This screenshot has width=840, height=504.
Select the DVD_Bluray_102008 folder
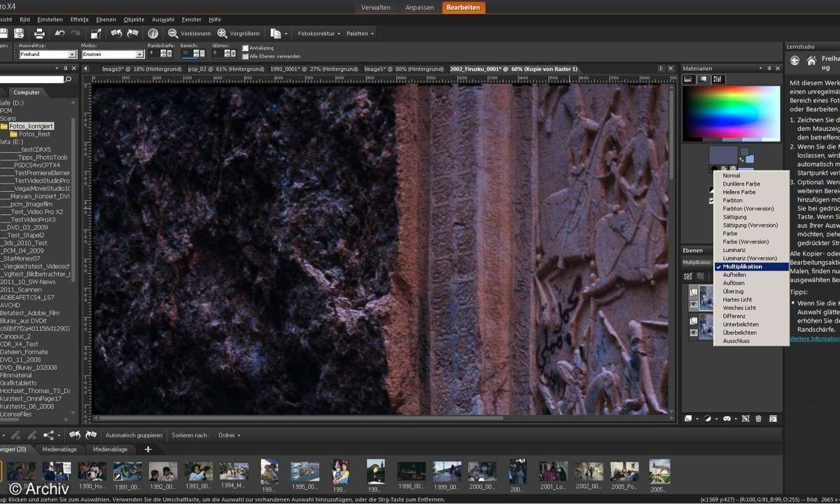coord(29,367)
